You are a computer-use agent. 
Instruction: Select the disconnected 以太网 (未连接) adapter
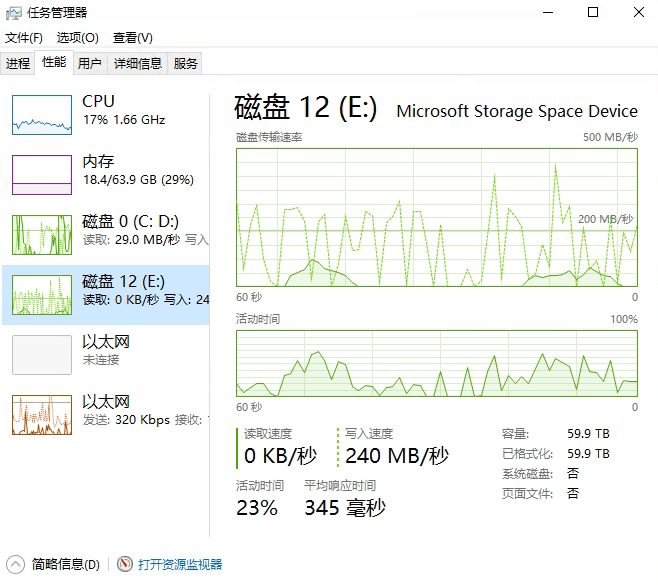click(105, 350)
